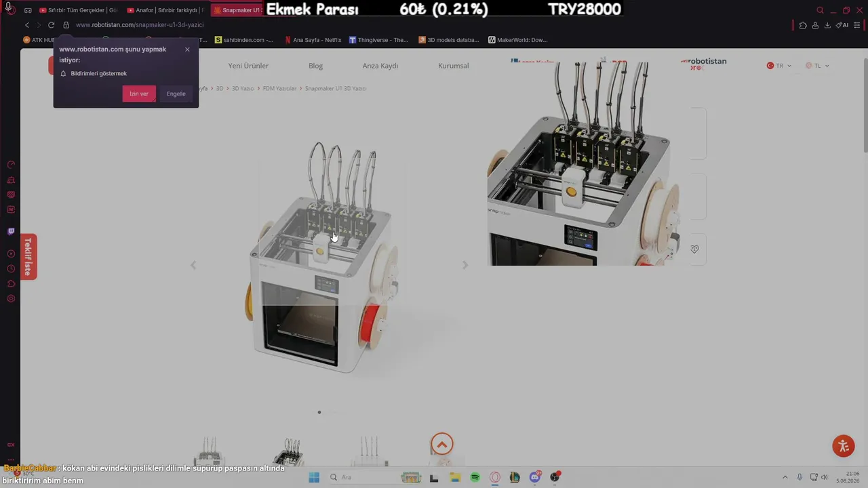Screen dimensions: 868x488
Task: Open the sidebar settings gear icon
Action: [x=11, y=298]
